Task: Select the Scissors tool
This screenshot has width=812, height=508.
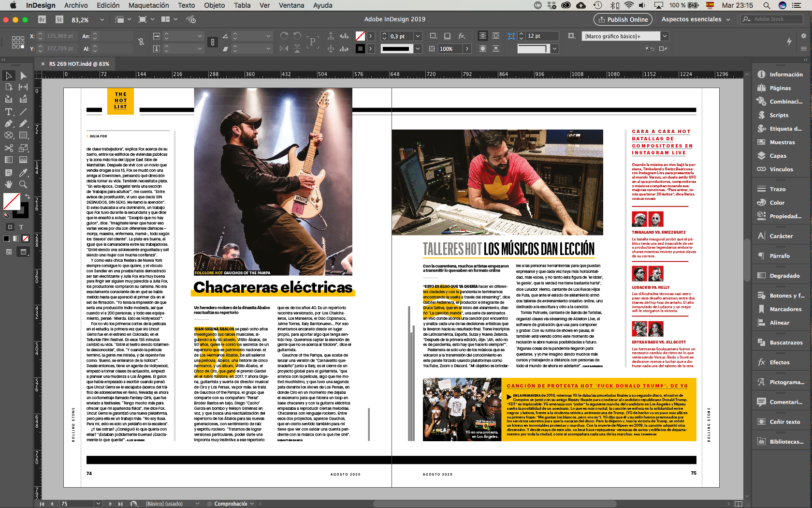Action: coord(9,148)
